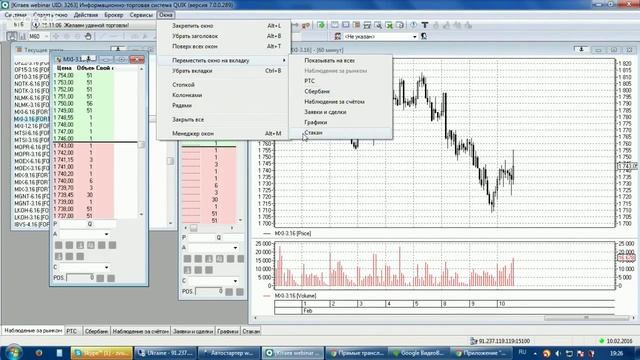Open the M60 timeframe dropdown
Image resolution: width=640 pixels, height=360 pixels.
click(46, 36)
